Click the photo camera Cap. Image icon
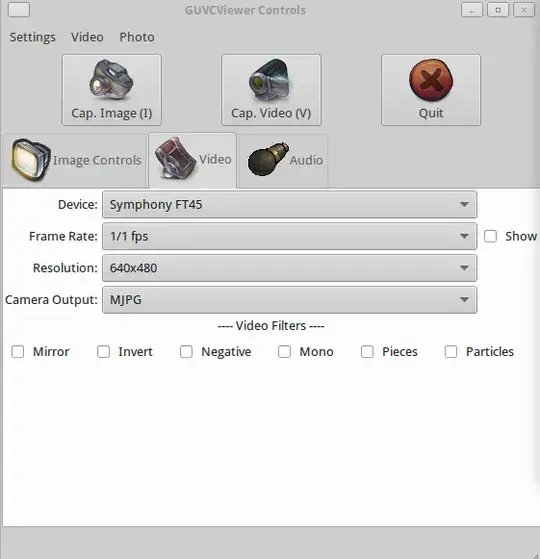 (x=111, y=80)
